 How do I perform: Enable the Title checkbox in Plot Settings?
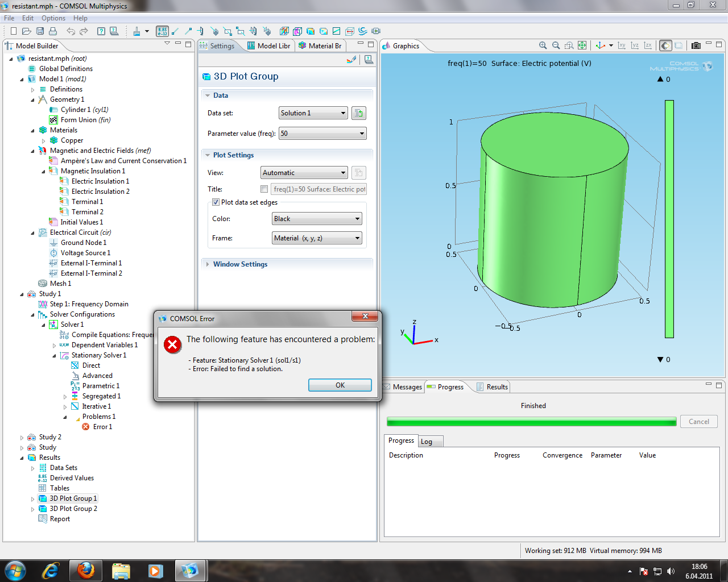tap(264, 189)
